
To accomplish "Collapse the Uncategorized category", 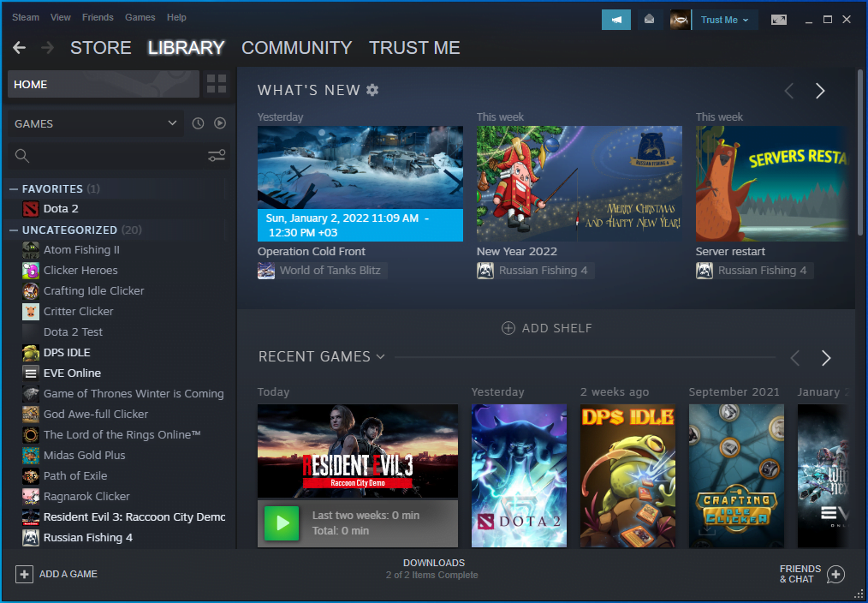I will tap(14, 230).
